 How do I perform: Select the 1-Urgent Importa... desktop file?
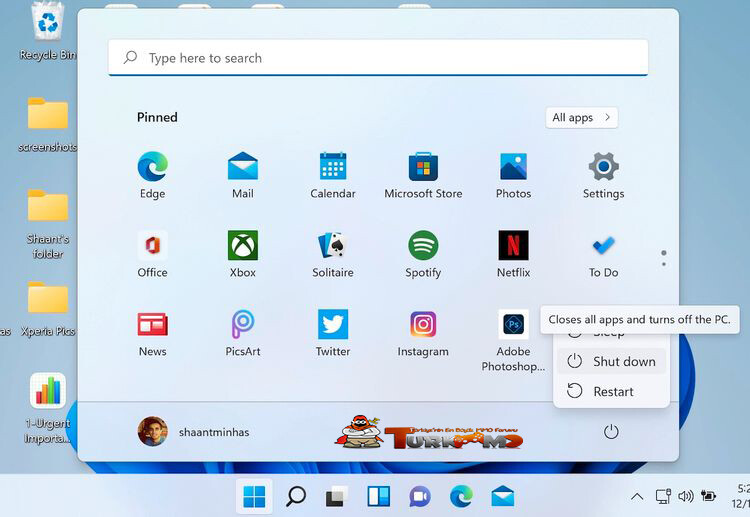click(x=47, y=409)
